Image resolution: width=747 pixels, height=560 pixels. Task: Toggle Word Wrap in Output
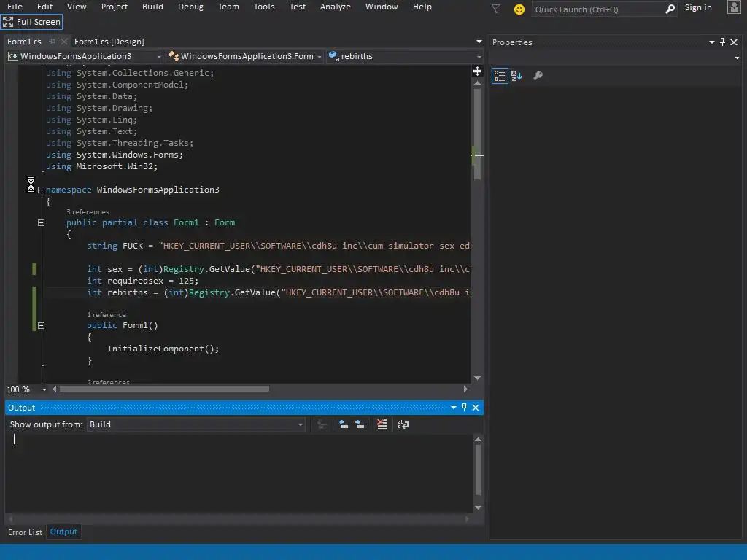(x=403, y=424)
